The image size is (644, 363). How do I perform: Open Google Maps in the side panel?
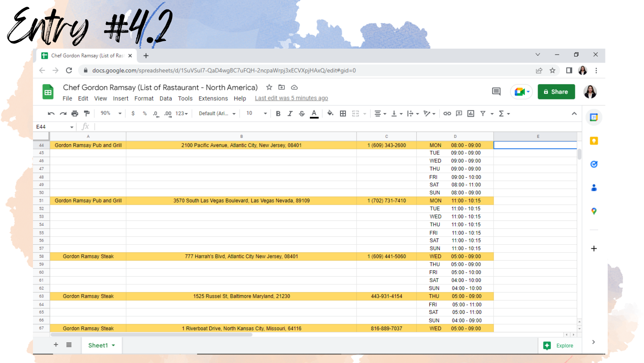click(594, 211)
